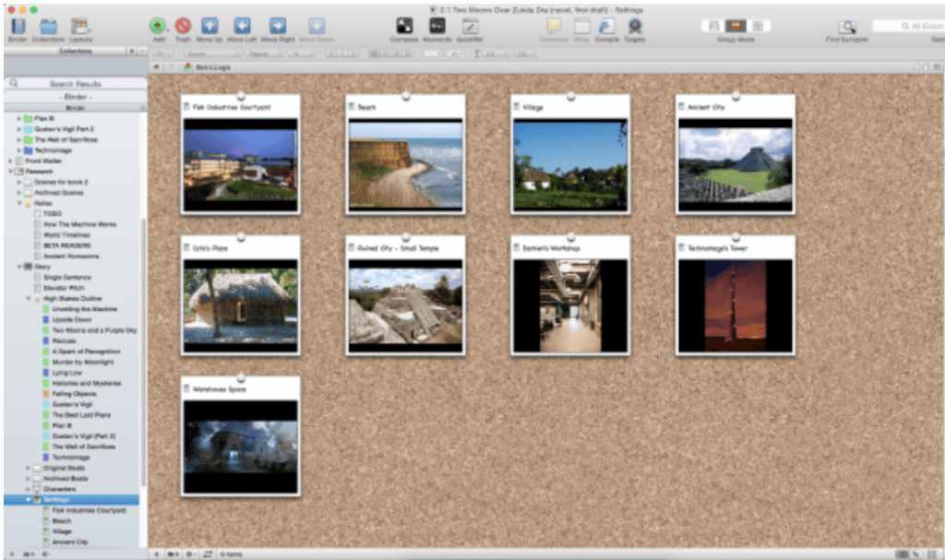Select the Binder collection tab
The height and width of the screenshot is (560, 945).
pyautogui.click(x=76, y=97)
